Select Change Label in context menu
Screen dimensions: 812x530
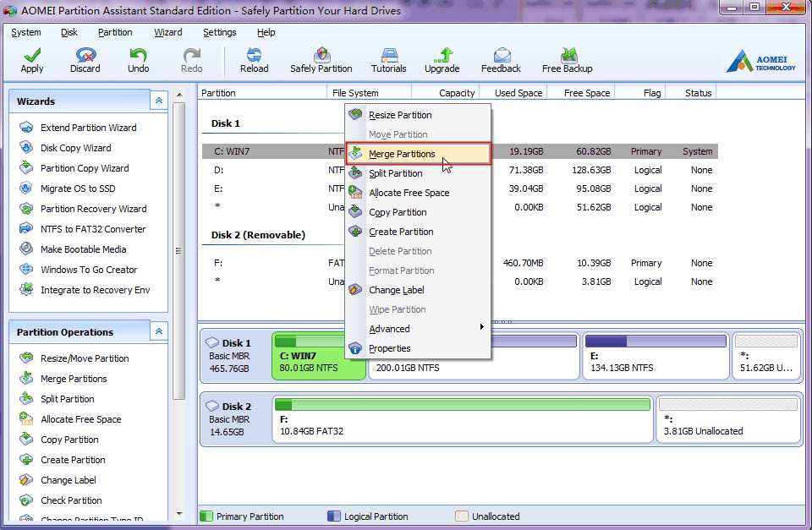click(418, 290)
